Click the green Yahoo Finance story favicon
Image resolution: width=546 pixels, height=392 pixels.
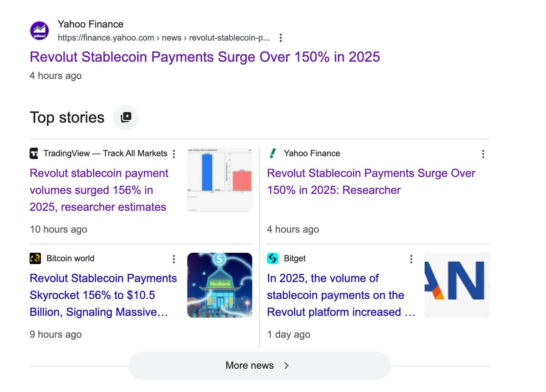pos(273,154)
